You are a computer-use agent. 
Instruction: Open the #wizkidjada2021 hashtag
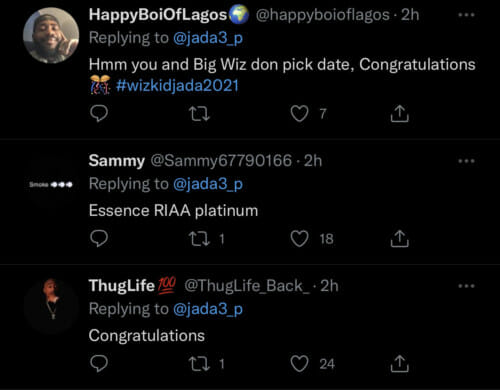coord(177,86)
